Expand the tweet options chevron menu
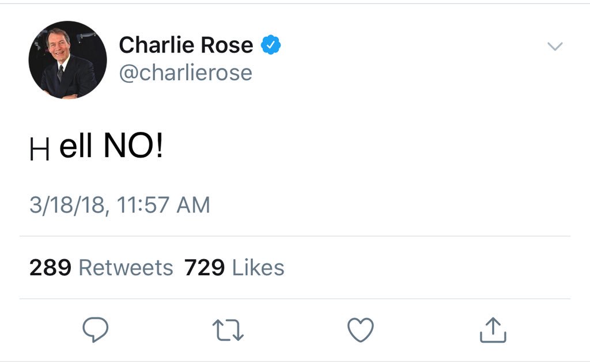Viewport: 590px width, 364px height. 555,46
